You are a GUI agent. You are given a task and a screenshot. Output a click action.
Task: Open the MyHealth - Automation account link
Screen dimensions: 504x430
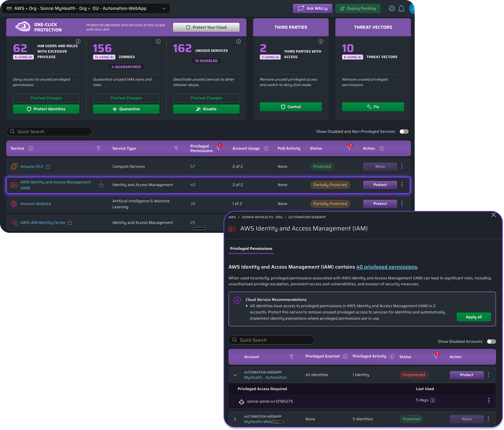pyautogui.click(x=265, y=377)
